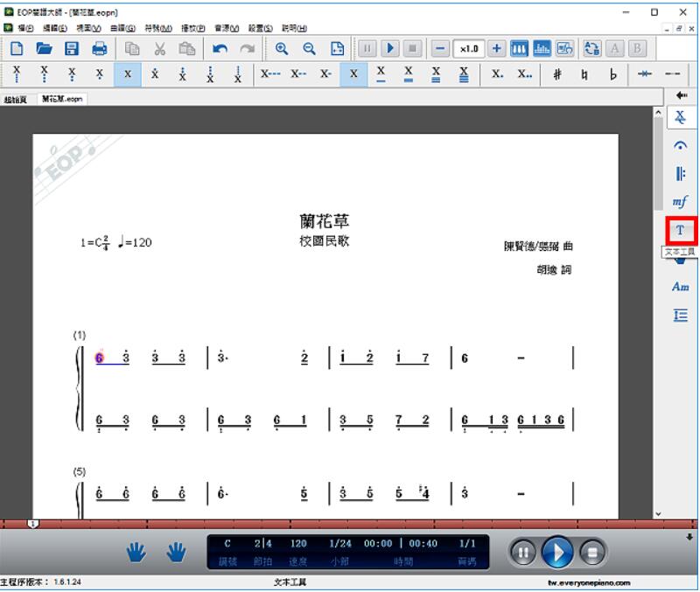The height and width of the screenshot is (592, 700).
Task: Toggle the spectrum waveform display
Action: 542,48
